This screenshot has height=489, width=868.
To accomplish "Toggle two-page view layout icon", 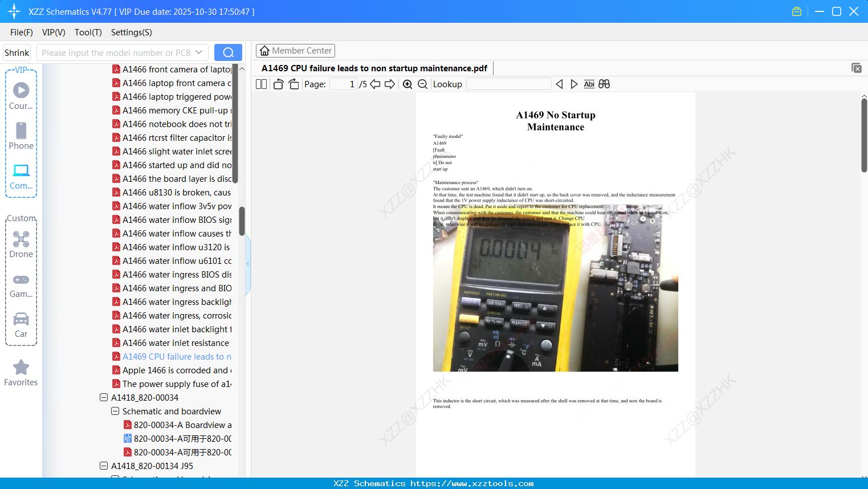I will pyautogui.click(x=261, y=84).
